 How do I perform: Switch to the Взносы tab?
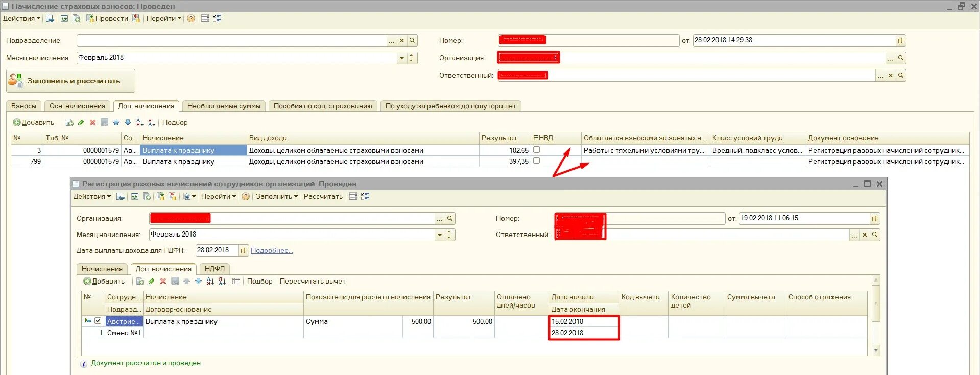coord(23,106)
